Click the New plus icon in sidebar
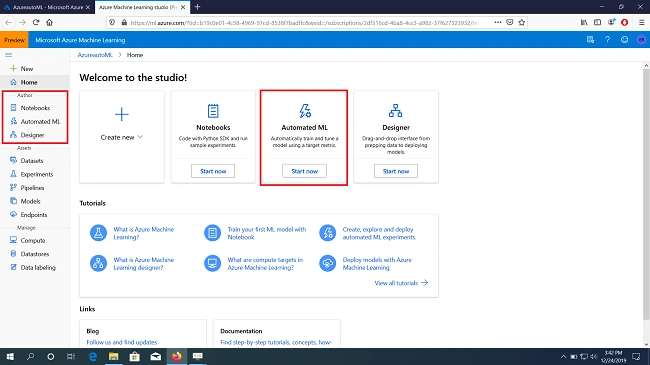650x365 pixels. (13, 68)
